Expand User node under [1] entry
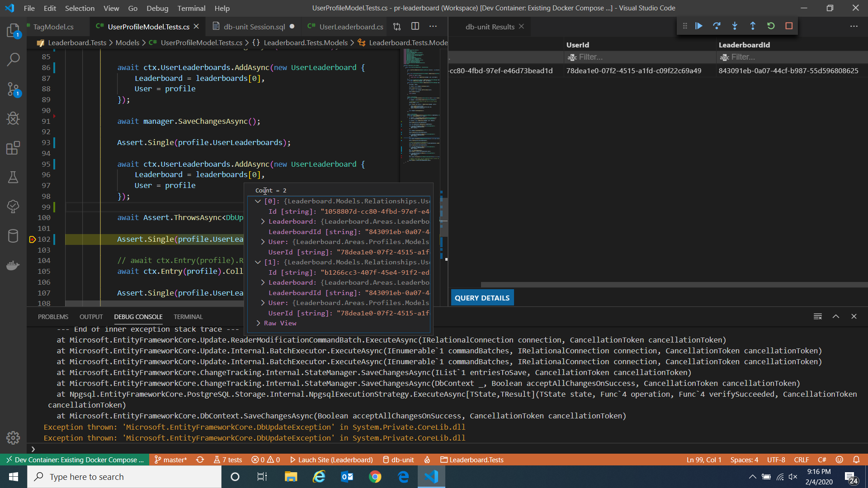This screenshot has width=868, height=488. click(263, 303)
